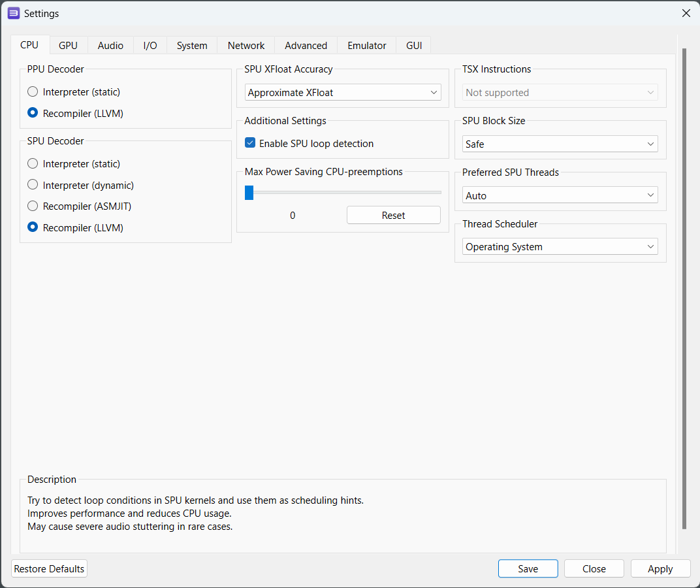Click the disabled TSX Instructions dropdown
The image size is (700, 588).
(560, 93)
